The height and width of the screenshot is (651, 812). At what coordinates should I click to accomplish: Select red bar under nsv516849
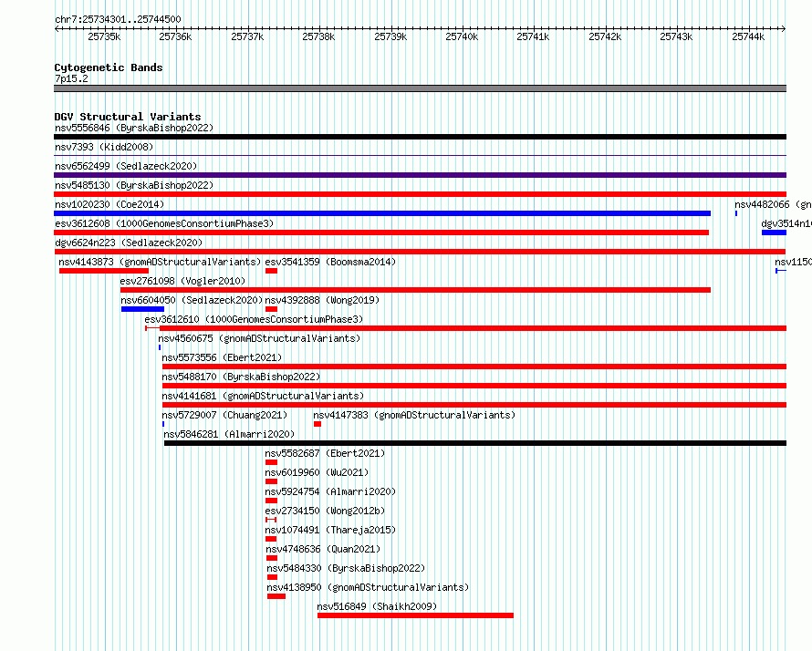415,615
